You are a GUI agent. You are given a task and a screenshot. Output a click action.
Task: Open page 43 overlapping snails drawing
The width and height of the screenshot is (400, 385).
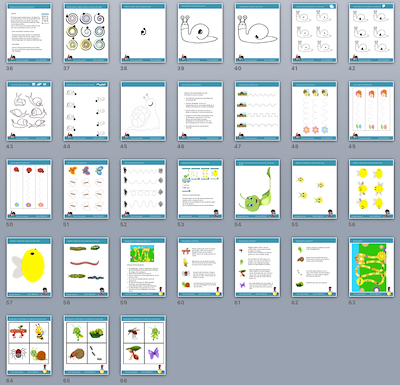29,111
